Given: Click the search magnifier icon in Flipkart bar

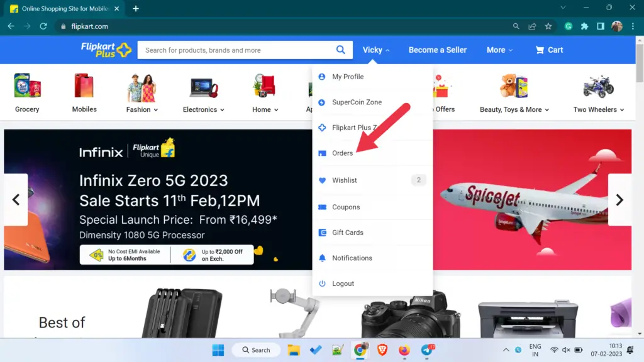Looking at the screenshot, I should [x=340, y=50].
